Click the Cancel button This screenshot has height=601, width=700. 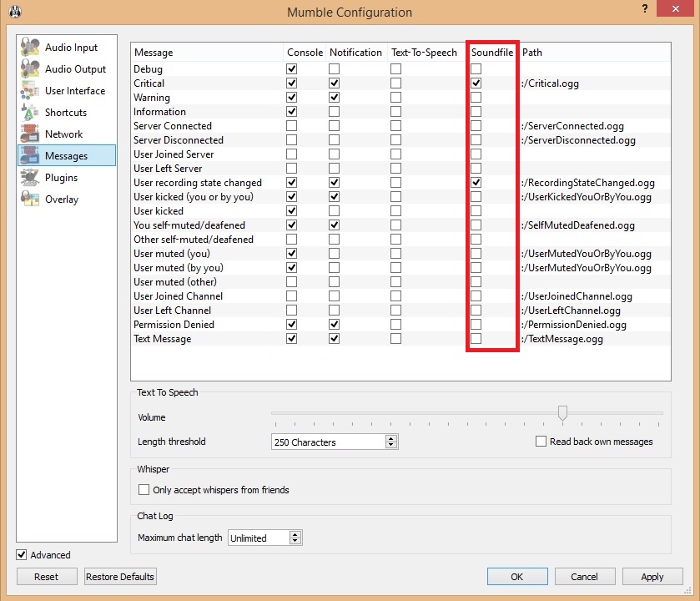(x=584, y=577)
